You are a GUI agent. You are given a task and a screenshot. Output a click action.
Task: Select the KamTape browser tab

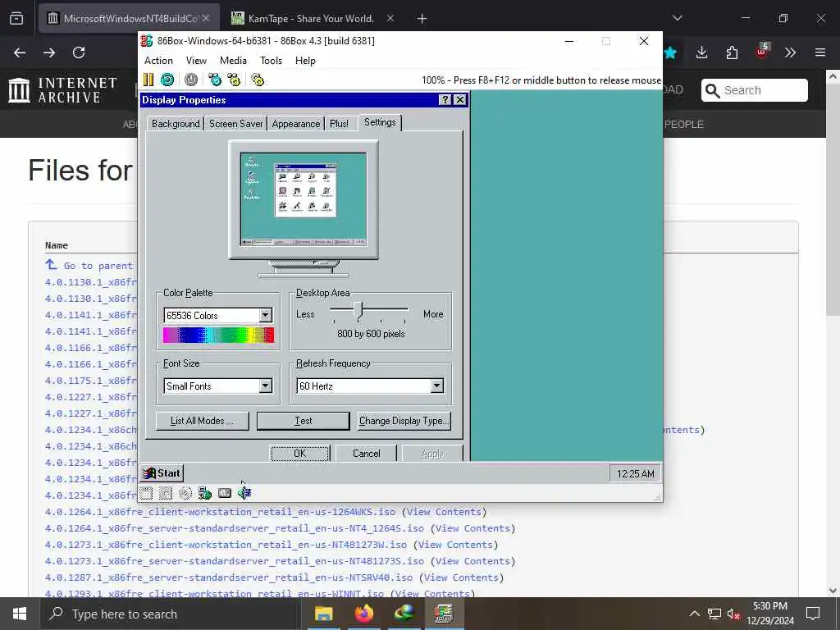312,19
